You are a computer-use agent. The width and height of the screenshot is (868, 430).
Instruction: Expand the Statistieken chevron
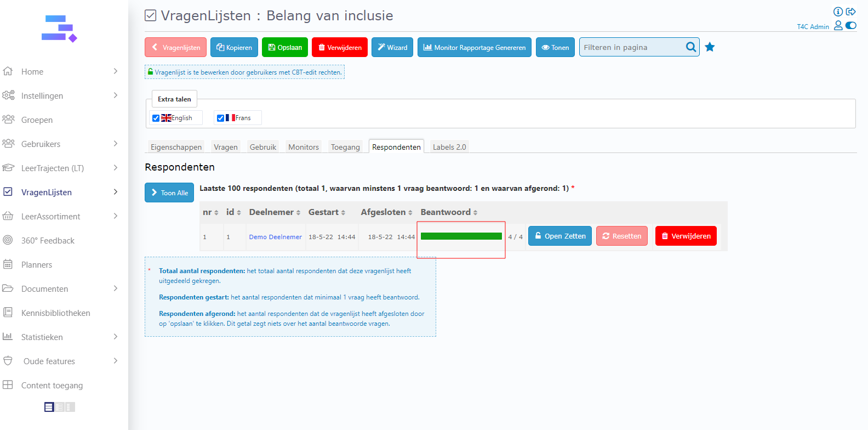point(116,337)
